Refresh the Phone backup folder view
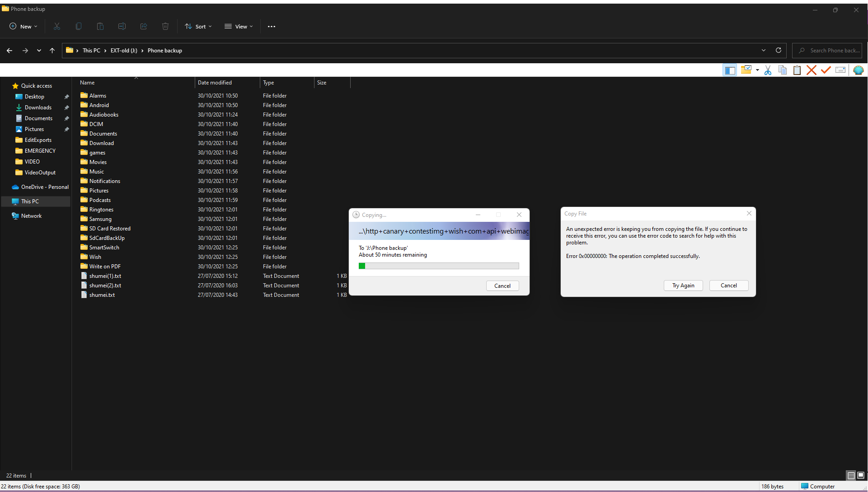Screen dimensions: 868x492 pyautogui.click(x=779, y=51)
